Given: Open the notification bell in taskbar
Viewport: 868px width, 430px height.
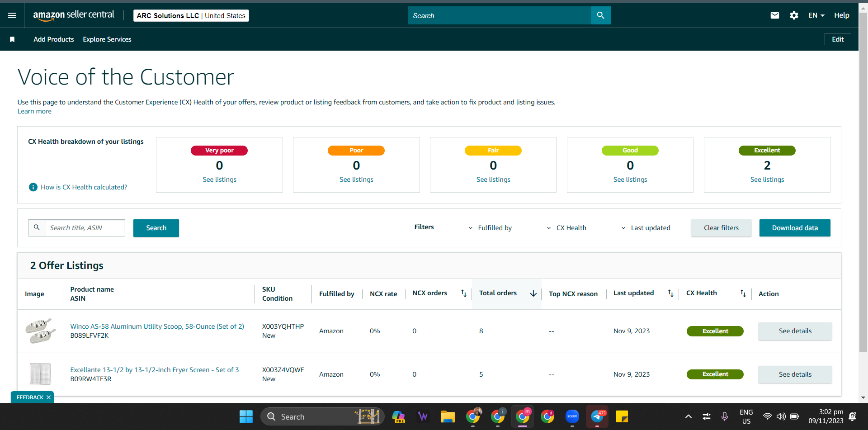Looking at the screenshot, I should pos(853,416).
